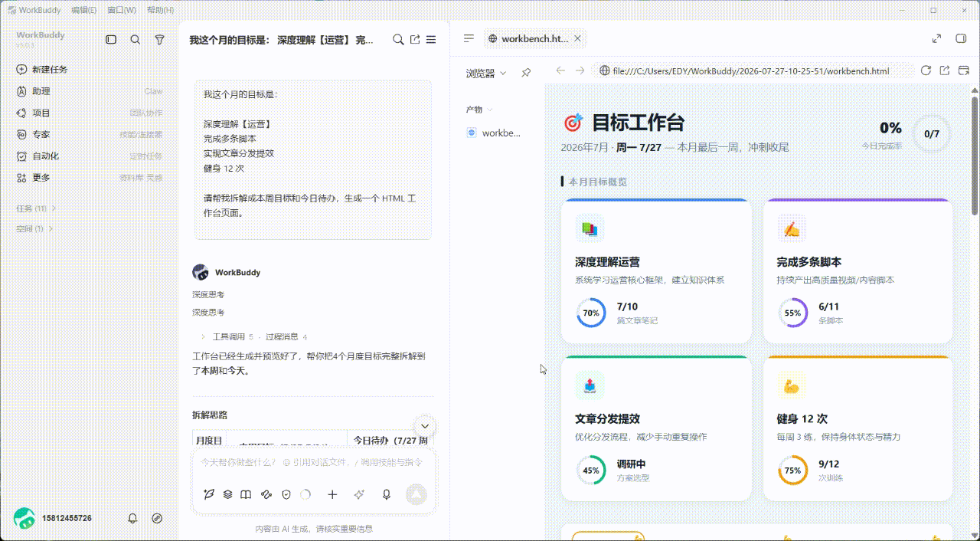The height and width of the screenshot is (541, 980).
Task: Open the 文章分发提效 goal card
Action: coord(656,428)
